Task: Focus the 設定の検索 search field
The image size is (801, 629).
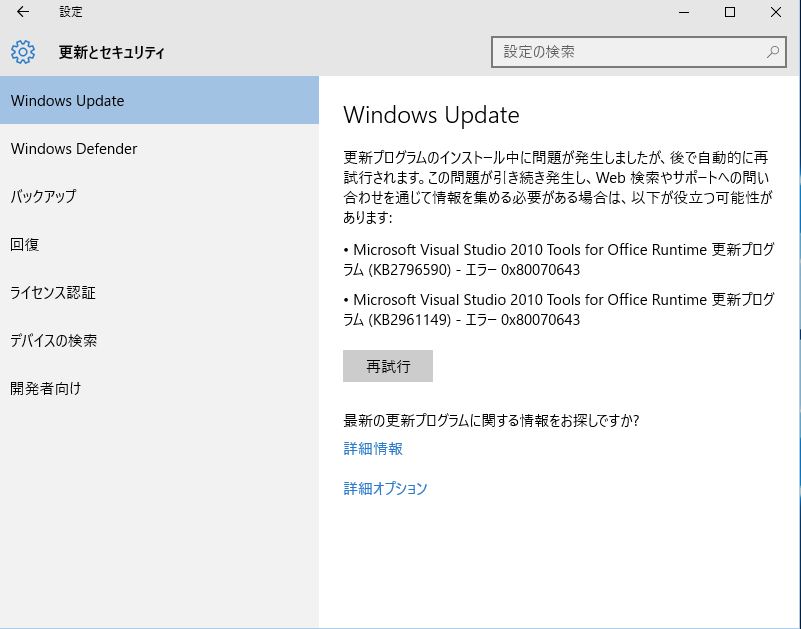Action: point(639,52)
